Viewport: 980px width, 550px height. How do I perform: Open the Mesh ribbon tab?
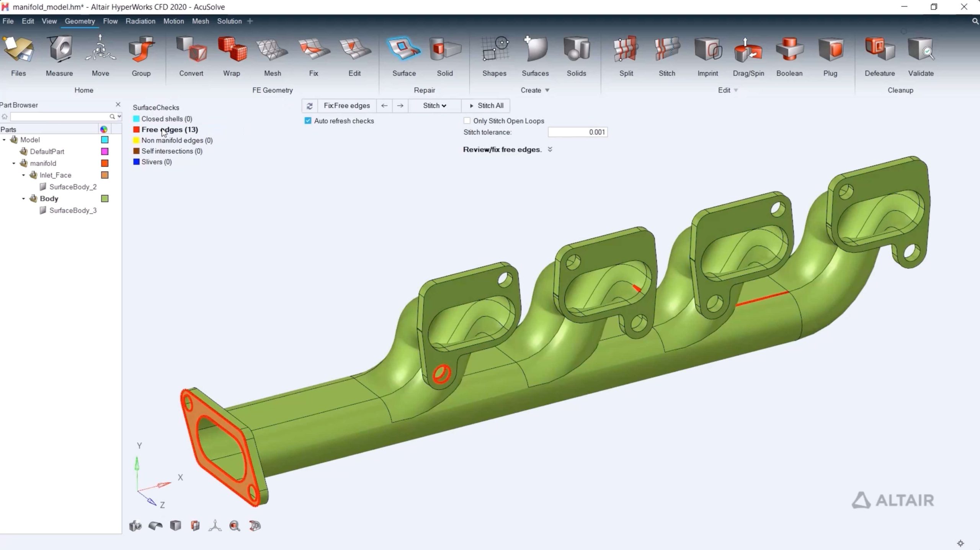click(x=200, y=21)
